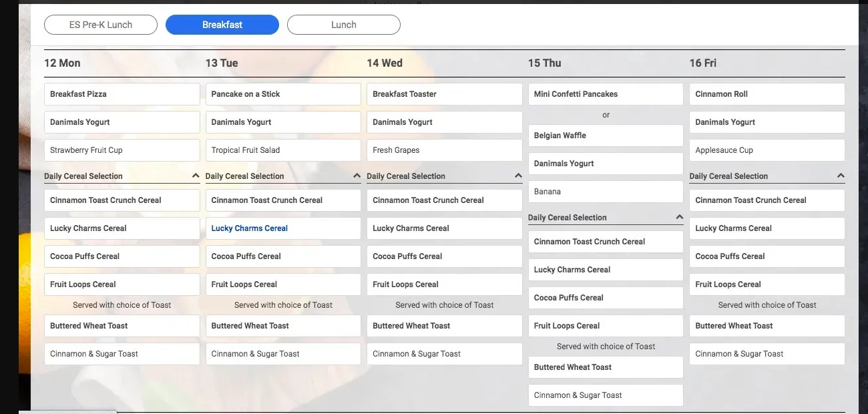This screenshot has width=868, height=414.
Task: Switch to the ES Pre-K Lunch tab
Action: pos(101,25)
